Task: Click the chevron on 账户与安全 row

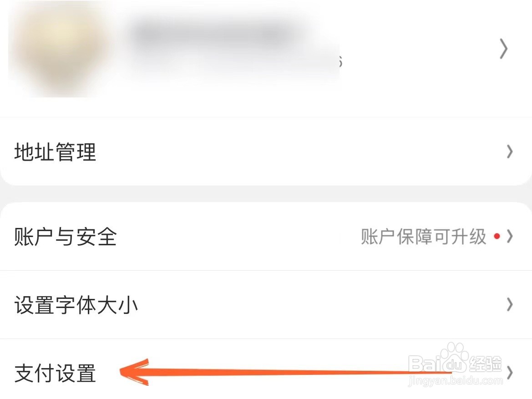Action: coord(509,237)
